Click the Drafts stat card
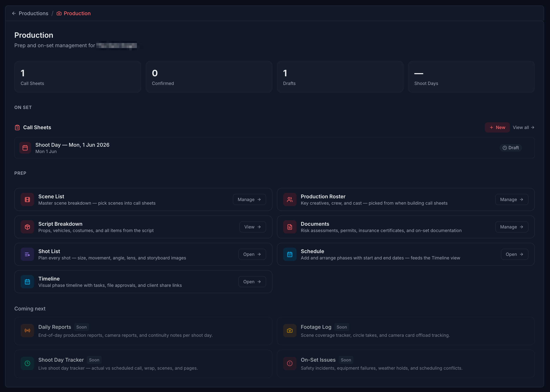550x392 pixels. coord(340,77)
